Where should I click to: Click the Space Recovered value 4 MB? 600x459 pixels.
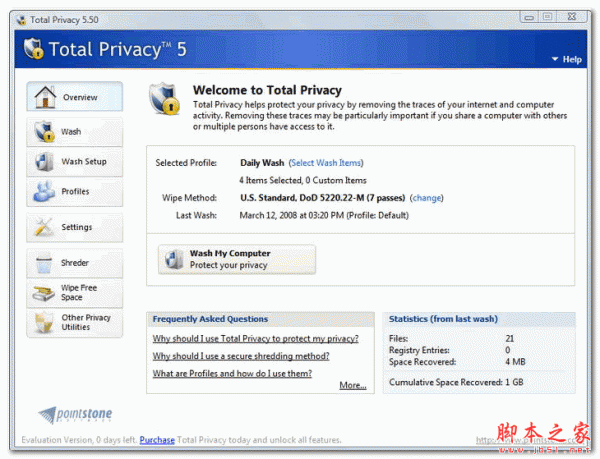tap(515, 362)
